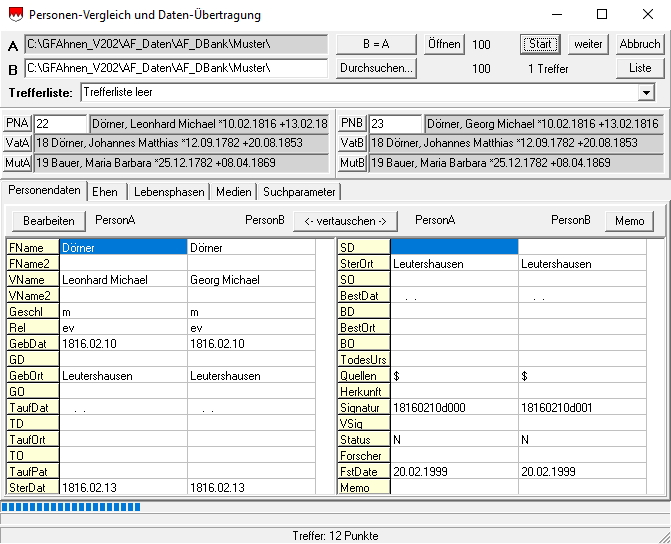Image resolution: width=671 pixels, height=544 pixels.
Task: Switch to the Ehen tab
Action: tap(105, 192)
